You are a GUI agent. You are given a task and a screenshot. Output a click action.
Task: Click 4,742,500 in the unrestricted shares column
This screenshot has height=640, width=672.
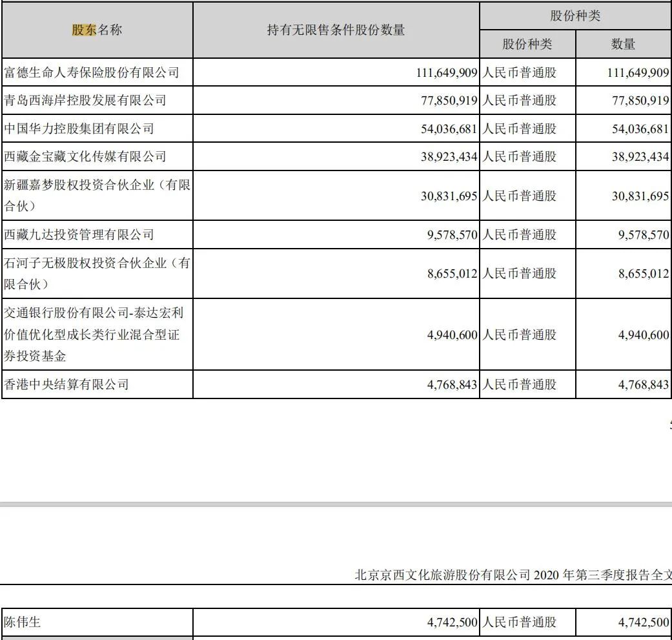tap(452, 623)
